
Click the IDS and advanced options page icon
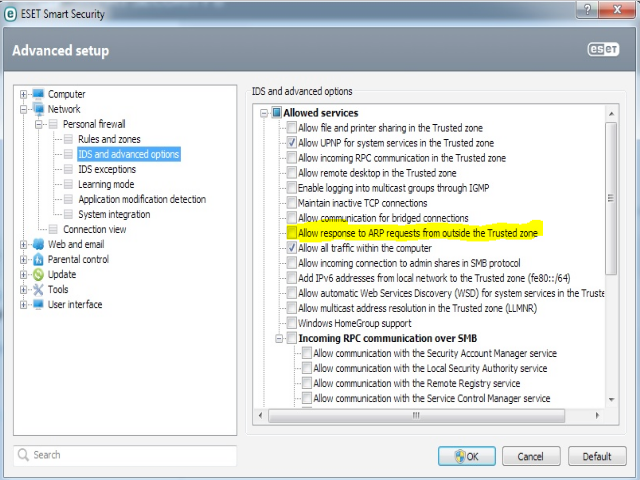68,154
